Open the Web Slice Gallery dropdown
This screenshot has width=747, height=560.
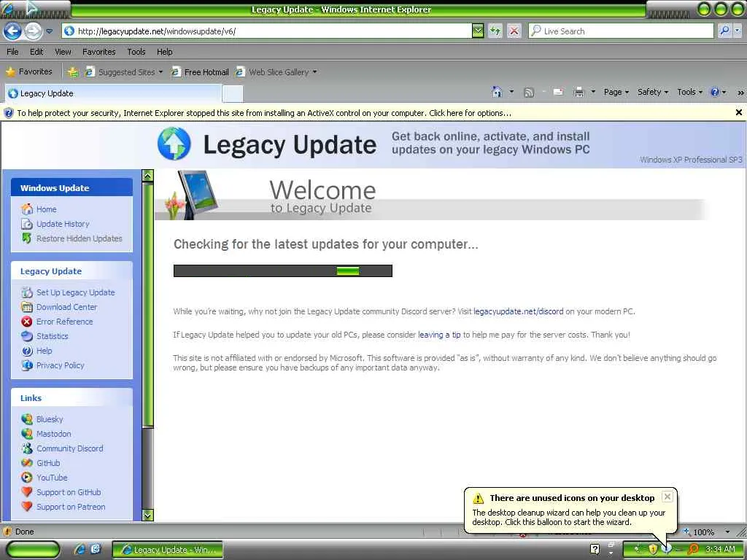coord(276,72)
